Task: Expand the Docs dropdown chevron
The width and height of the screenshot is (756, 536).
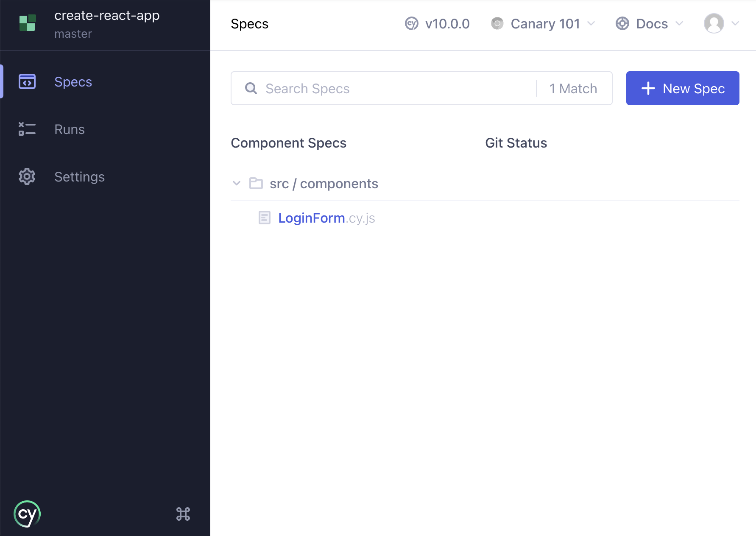Action: tap(679, 24)
